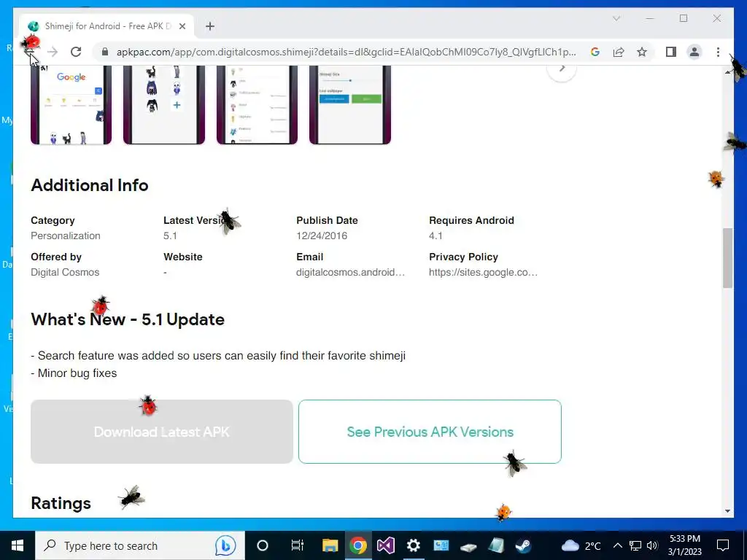
Task: Open the Windows Start menu
Action: (18, 545)
